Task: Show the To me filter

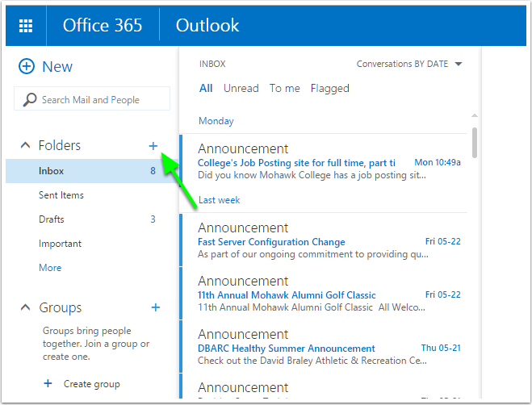Action: tap(284, 89)
